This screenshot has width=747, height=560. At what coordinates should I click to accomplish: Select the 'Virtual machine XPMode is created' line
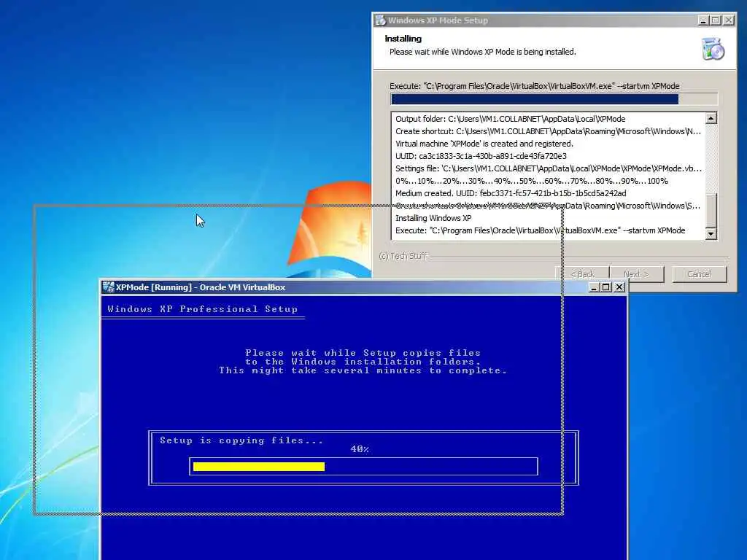(484, 144)
